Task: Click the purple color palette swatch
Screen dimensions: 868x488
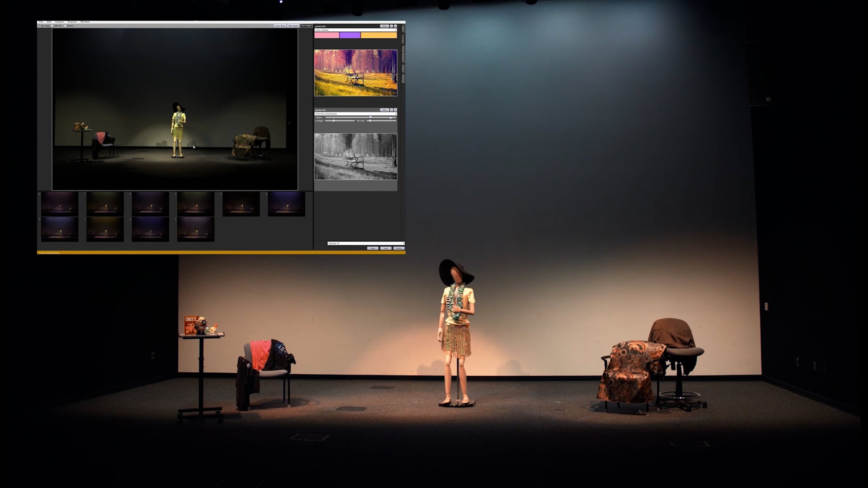Action: click(x=350, y=35)
